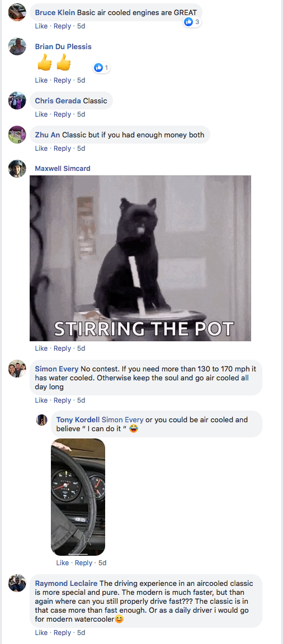Click Simon Every mention in Tony's reply
The width and height of the screenshot is (283, 644).
tap(122, 420)
